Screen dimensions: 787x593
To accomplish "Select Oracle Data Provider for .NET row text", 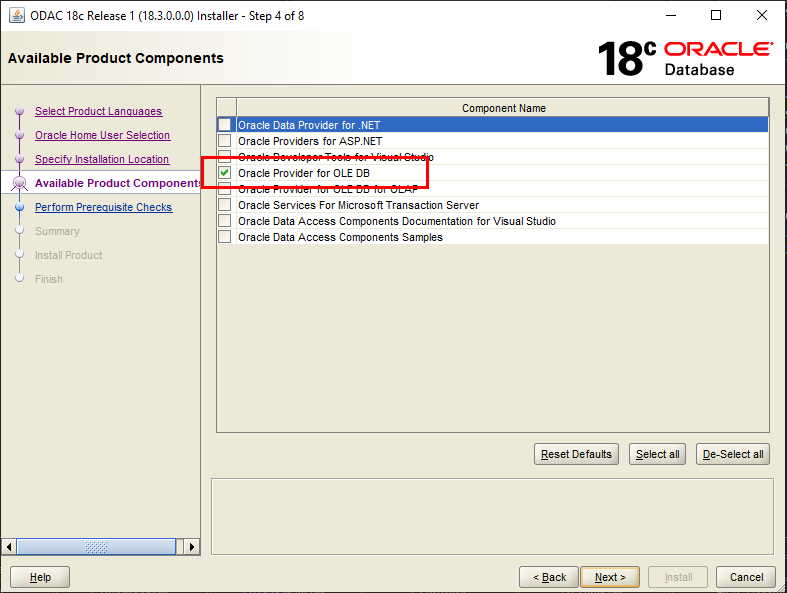I will click(x=309, y=125).
